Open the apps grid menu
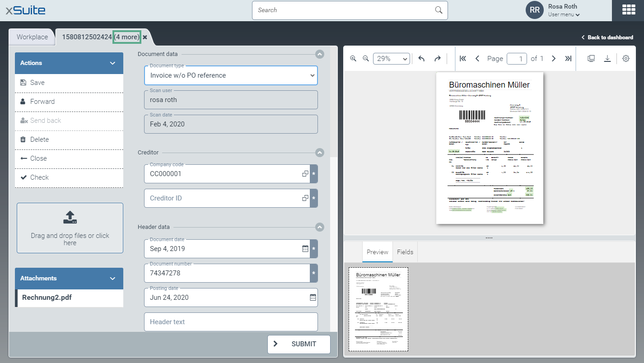 [x=628, y=10]
